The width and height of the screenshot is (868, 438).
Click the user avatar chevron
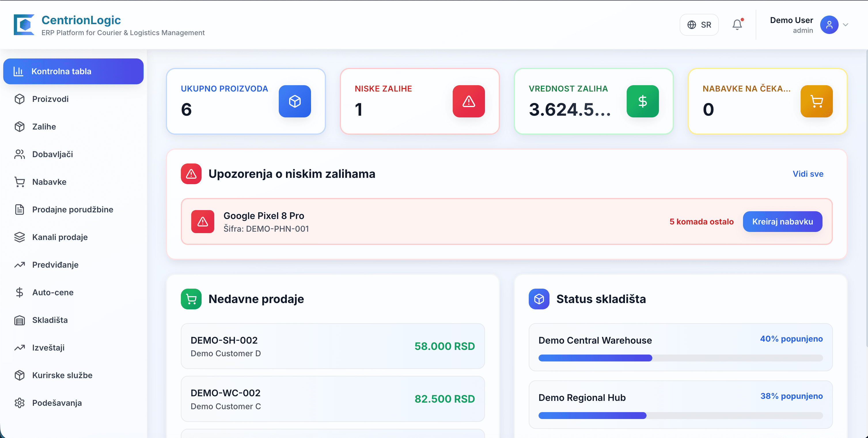pyautogui.click(x=846, y=25)
